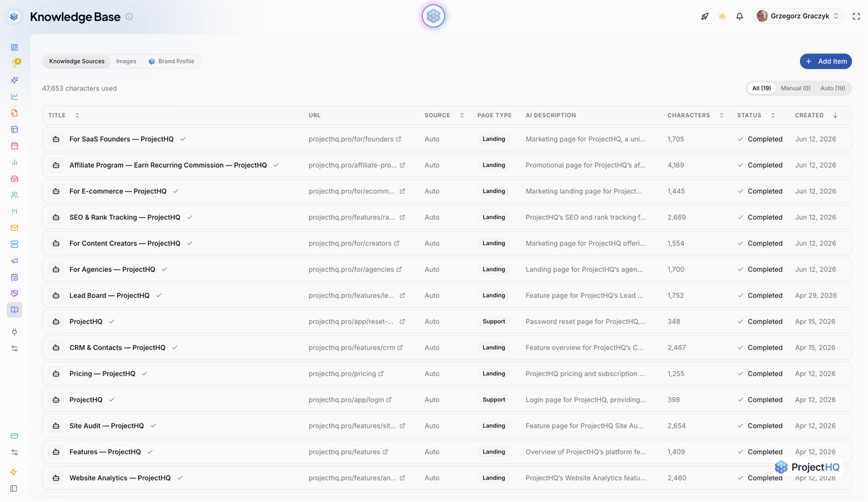Click the blue bar chart sidebar icon
The height and width of the screenshot is (502, 868).
[14, 162]
